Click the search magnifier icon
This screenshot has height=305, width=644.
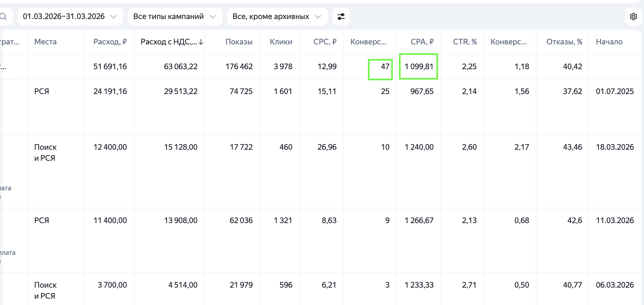pyautogui.click(x=3, y=17)
